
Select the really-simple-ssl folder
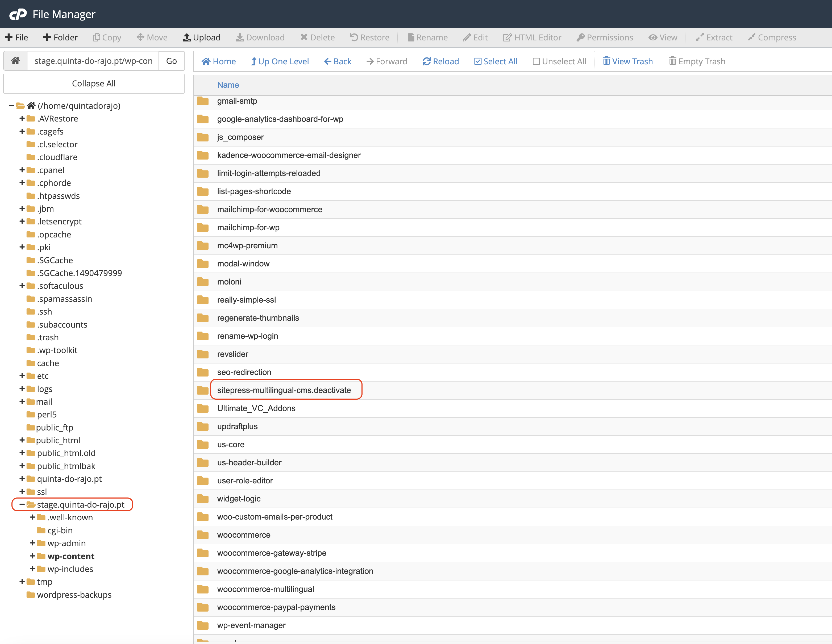tap(247, 300)
